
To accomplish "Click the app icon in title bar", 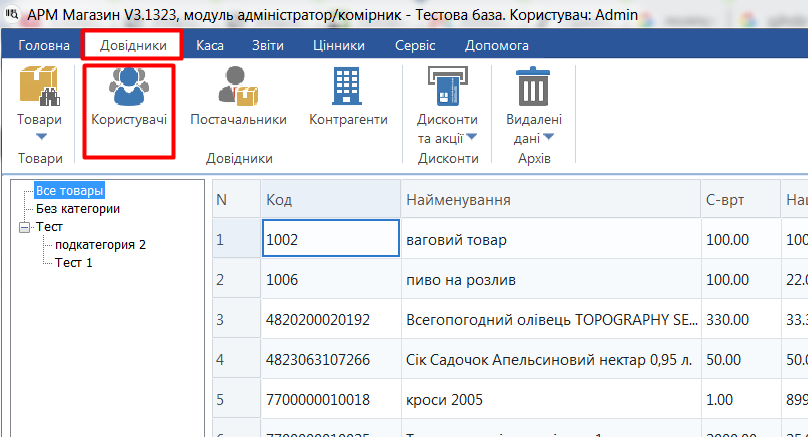I will click(x=11, y=13).
